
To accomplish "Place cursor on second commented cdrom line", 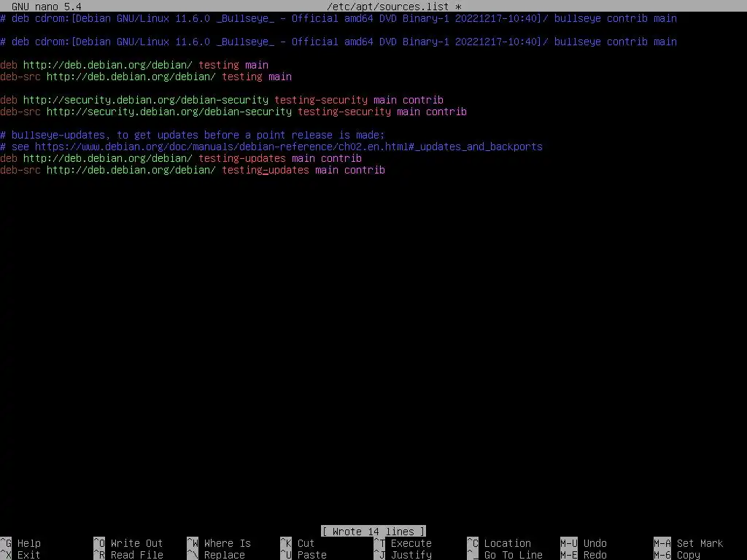I will pos(338,42).
